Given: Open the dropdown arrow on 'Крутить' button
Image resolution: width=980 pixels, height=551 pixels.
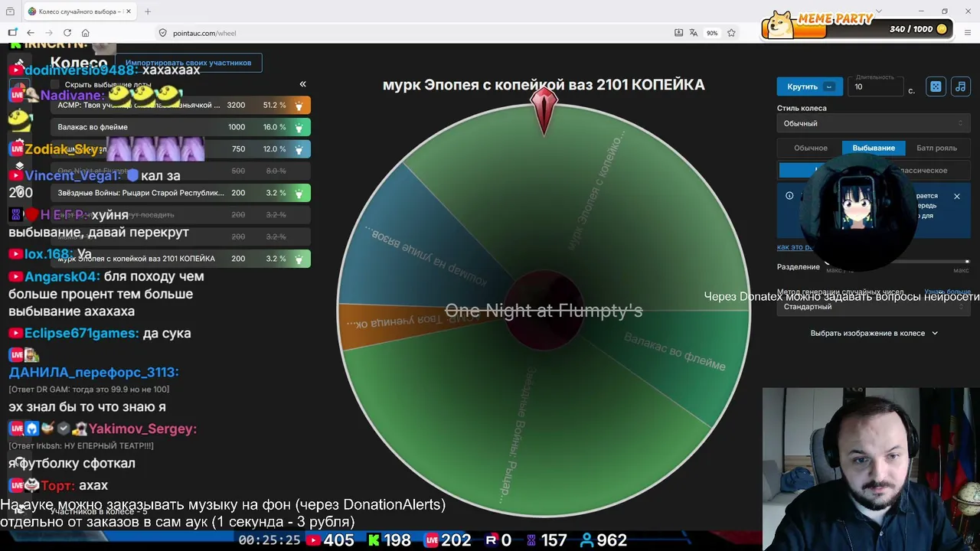Looking at the screenshot, I should pos(829,86).
